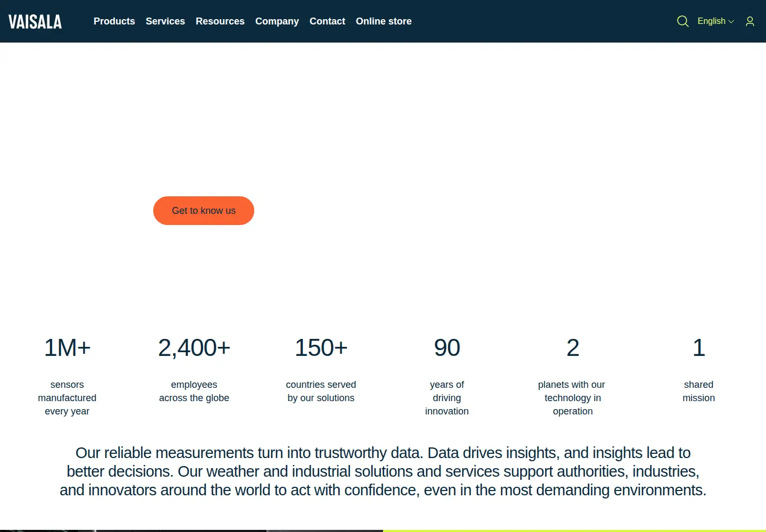Viewport: 766px width, 532px height.
Task: Click 'planets with our technology in operation' text
Action: coord(572,398)
